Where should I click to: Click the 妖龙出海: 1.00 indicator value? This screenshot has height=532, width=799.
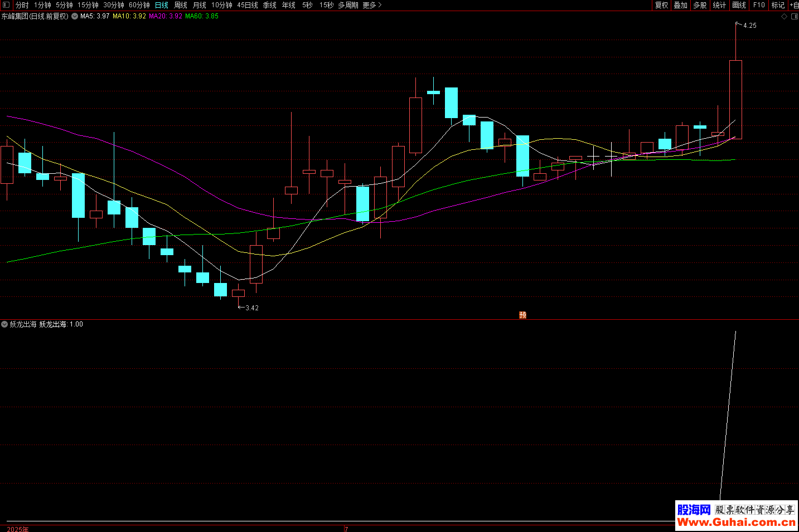tap(61, 324)
